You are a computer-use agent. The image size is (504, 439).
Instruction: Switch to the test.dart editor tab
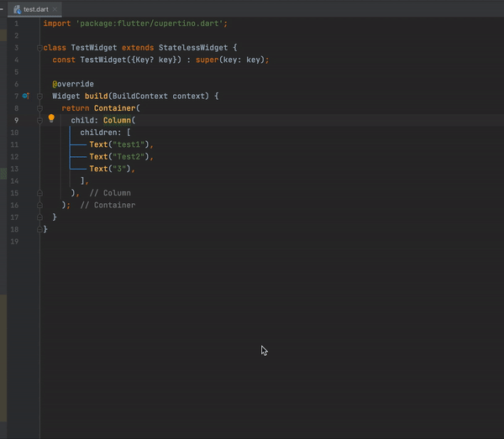34,9
